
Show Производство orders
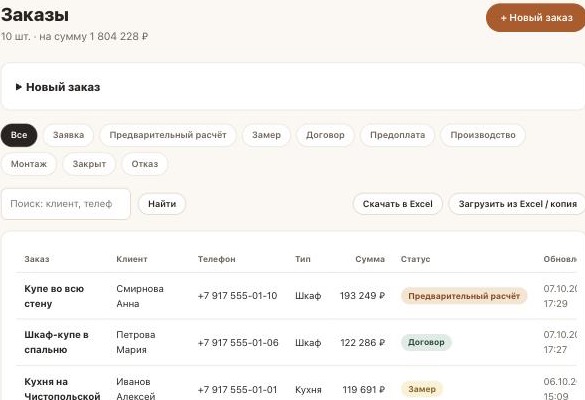(x=483, y=135)
